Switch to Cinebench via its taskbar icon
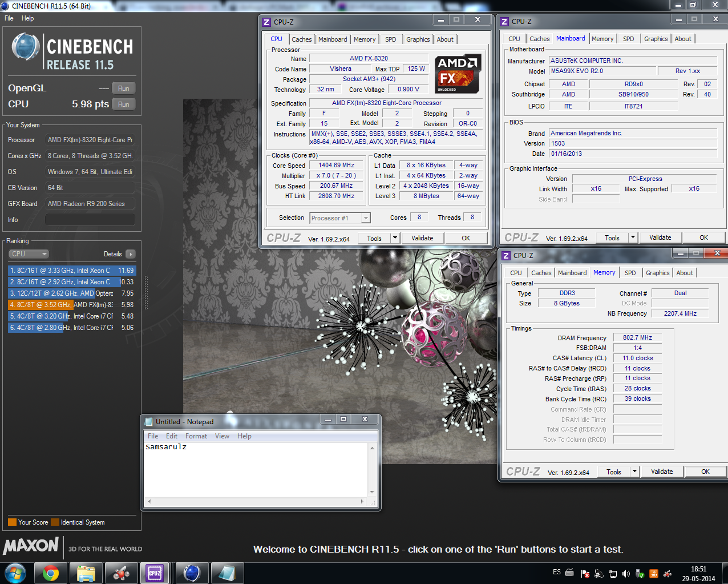This screenshot has width=728, height=584. (x=191, y=573)
